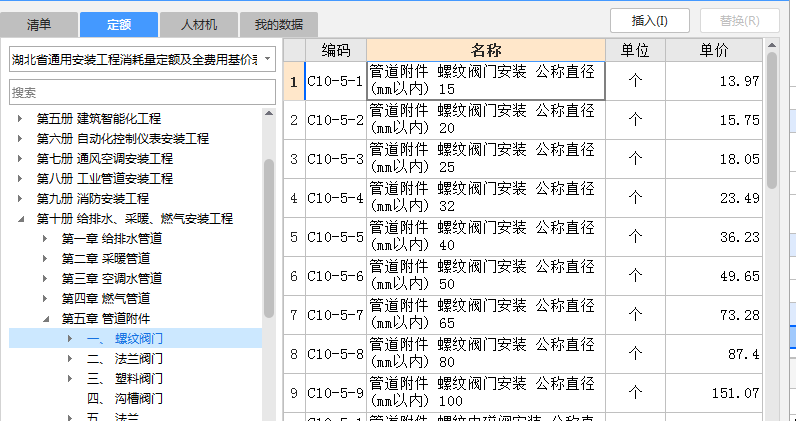796x421 pixels.
Task: Expand 第一章 给排水管道 node
Action: coord(45,239)
